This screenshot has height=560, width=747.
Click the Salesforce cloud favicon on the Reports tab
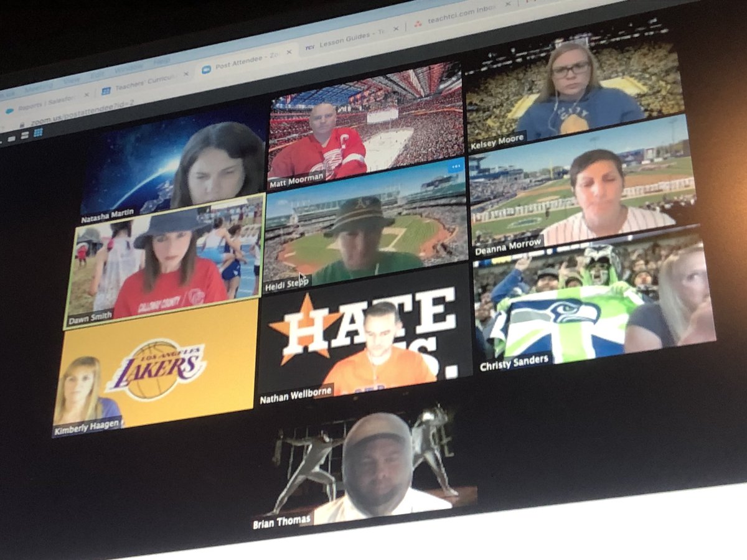click(9, 111)
